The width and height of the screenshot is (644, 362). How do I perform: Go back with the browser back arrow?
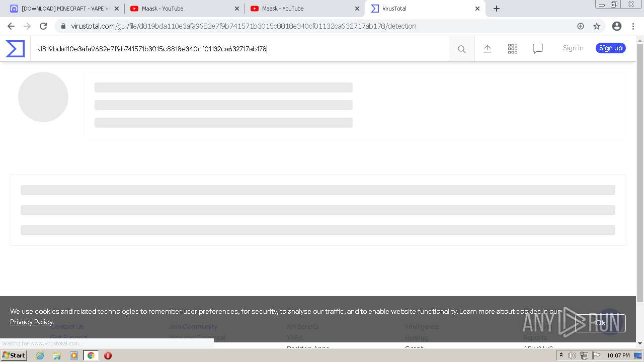[x=11, y=26]
